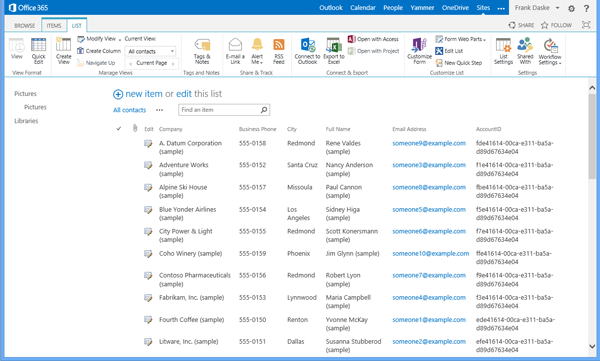This screenshot has width=600, height=361.
Task: Open the indented Pictures navigation link
Action: click(35, 107)
